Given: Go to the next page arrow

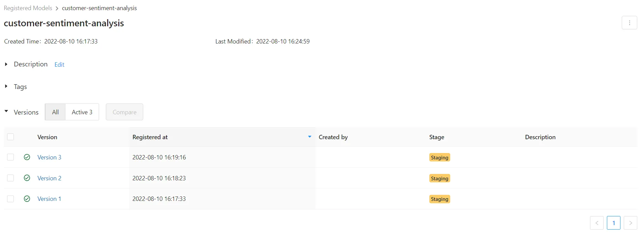Looking at the screenshot, I should [630, 223].
